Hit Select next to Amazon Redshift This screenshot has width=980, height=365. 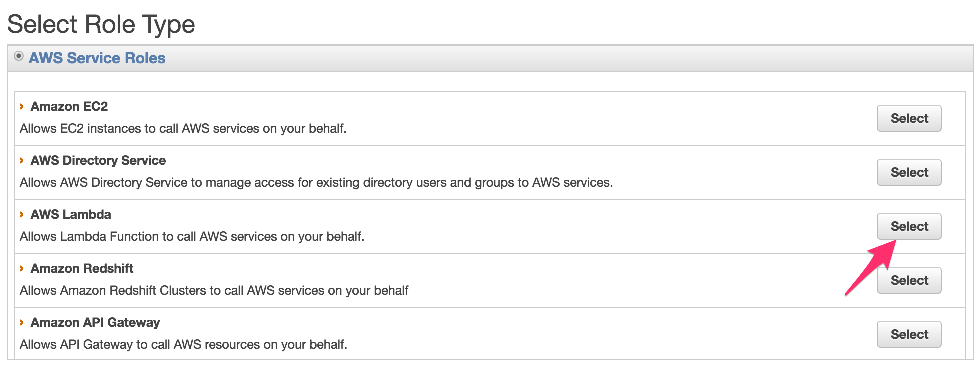pyautogui.click(x=909, y=280)
